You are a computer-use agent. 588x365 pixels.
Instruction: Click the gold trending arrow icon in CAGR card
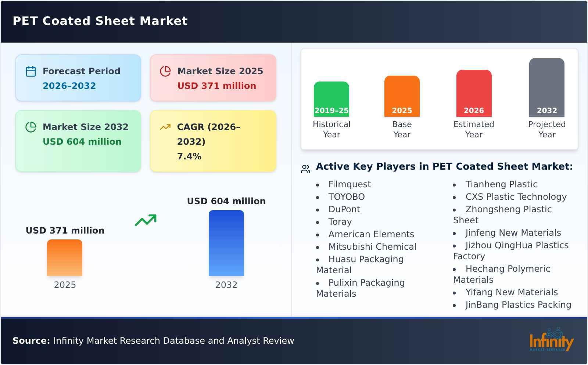(x=165, y=127)
